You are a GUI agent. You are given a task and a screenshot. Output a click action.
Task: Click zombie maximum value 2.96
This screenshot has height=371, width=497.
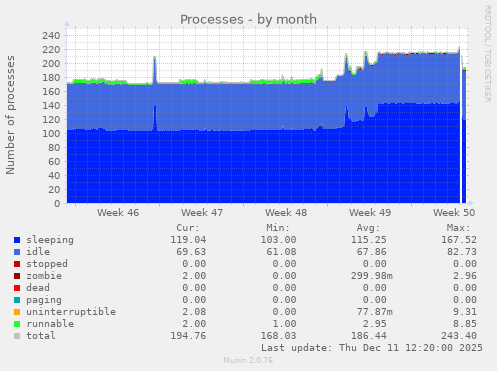465,276
